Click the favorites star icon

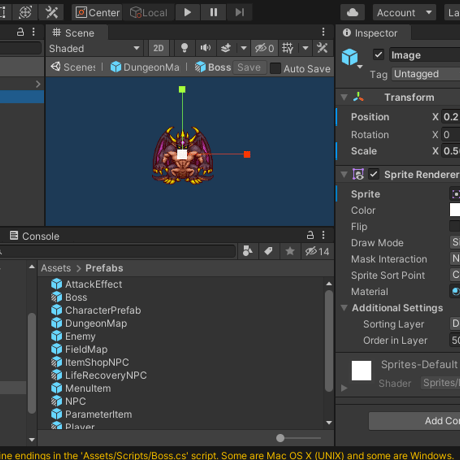click(290, 251)
